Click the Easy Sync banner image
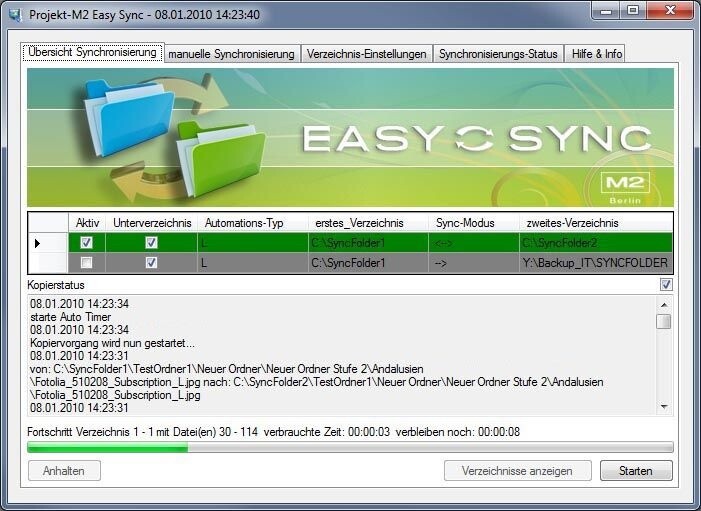 pos(350,137)
